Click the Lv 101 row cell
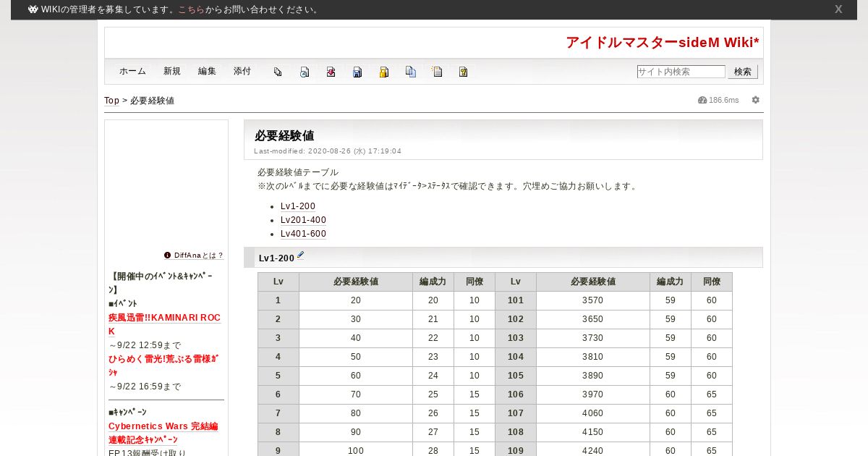 516,300
